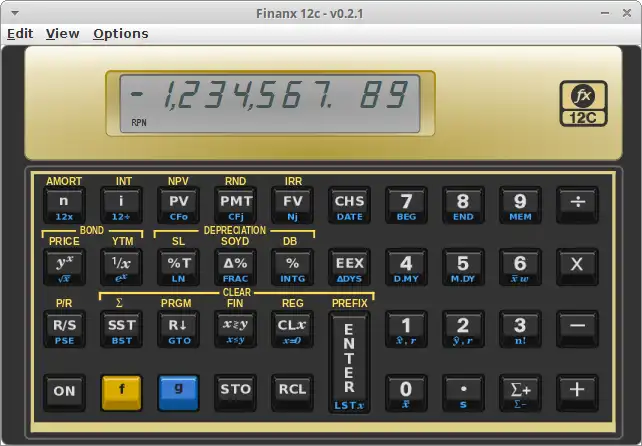
Task: Click the % percent key
Action: 292,267
